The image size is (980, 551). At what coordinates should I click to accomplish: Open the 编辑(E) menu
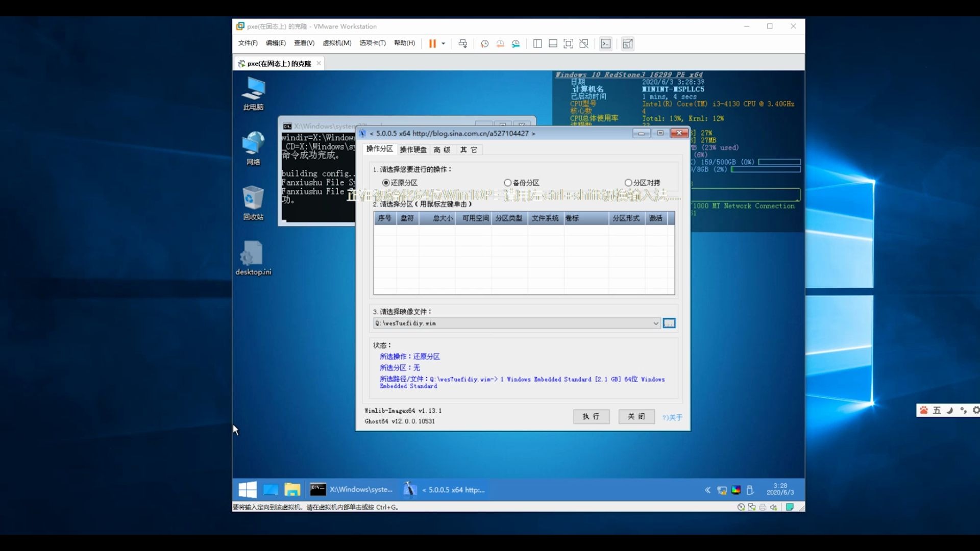click(x=276, y=43)
